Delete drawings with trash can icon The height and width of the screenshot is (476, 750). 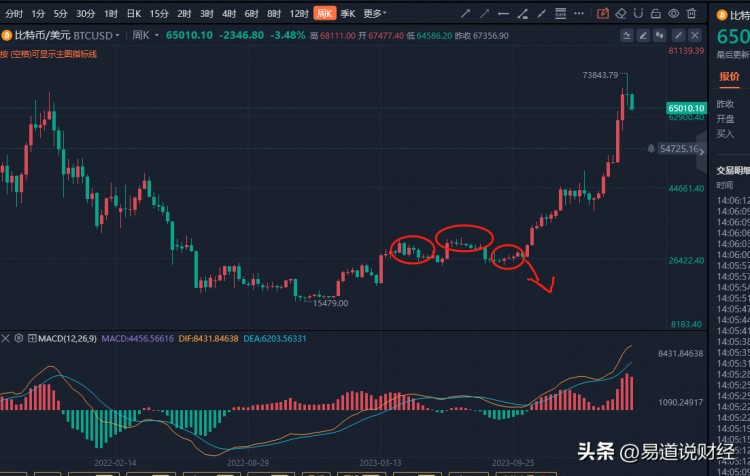point(691,13)
